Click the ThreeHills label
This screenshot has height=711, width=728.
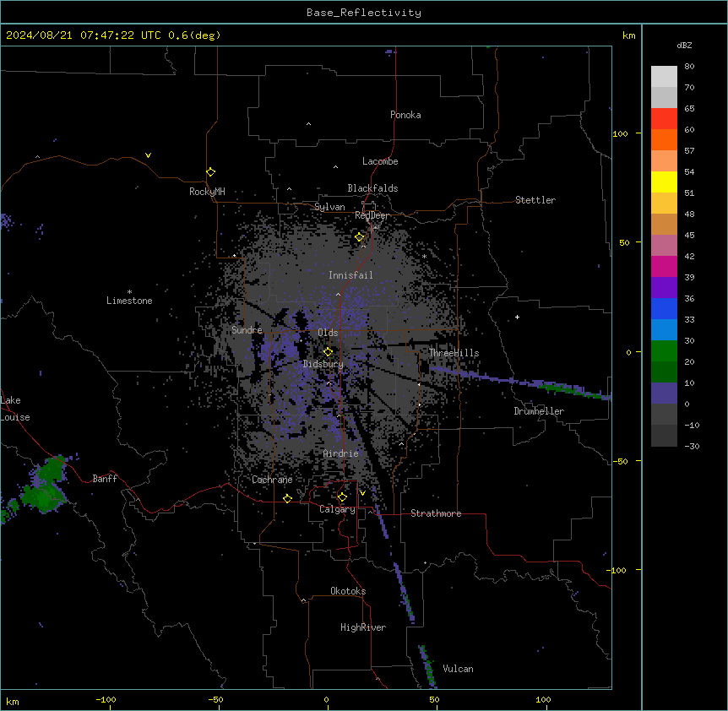pyautogui.click(x=454, y=353)
